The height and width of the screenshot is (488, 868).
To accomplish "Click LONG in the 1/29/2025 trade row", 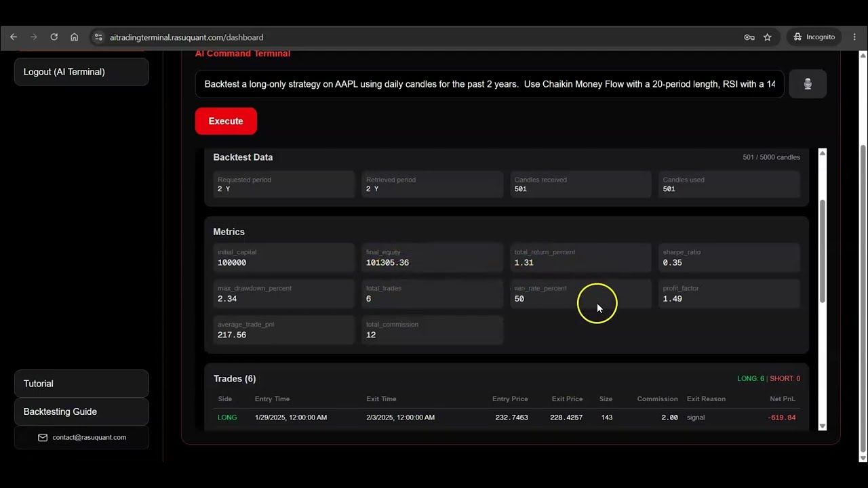I will (227, 418).
